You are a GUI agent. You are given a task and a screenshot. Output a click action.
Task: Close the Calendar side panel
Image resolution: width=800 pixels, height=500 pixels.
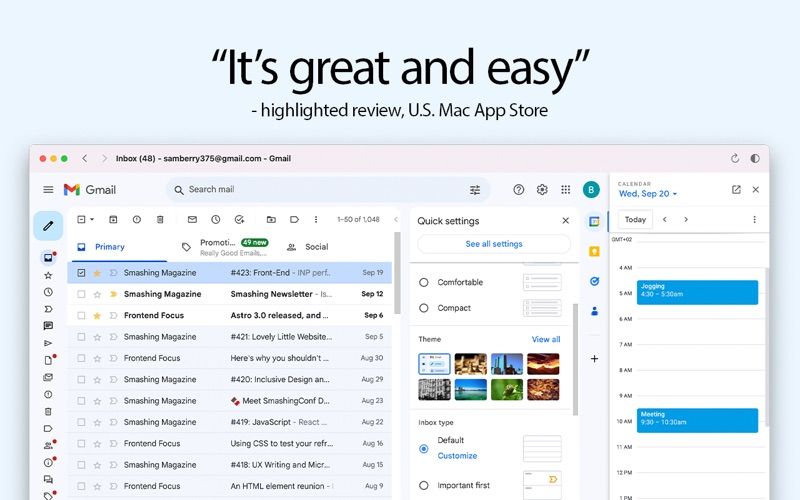click(x=756, y=190)
